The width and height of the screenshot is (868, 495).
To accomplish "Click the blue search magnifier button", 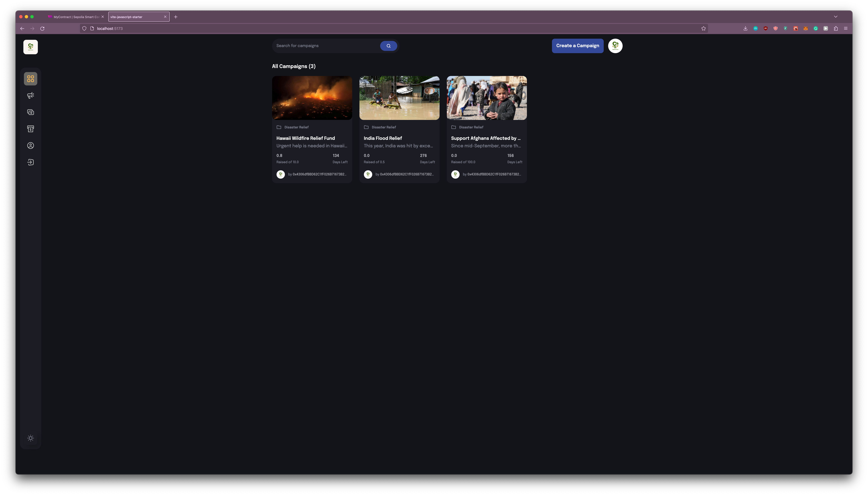I will (x=389, y=46).
